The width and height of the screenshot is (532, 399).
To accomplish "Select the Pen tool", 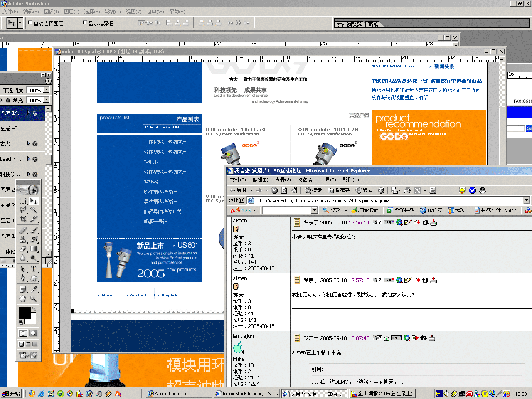I will (x=23, y=278).
